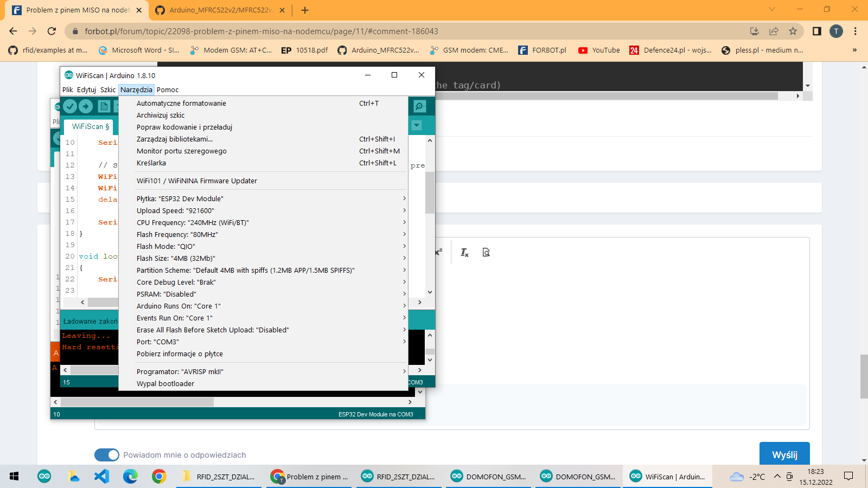
Task: Select WiFi101 / WiFiNINA Firmware Updater
Action: tap(263, 181)
